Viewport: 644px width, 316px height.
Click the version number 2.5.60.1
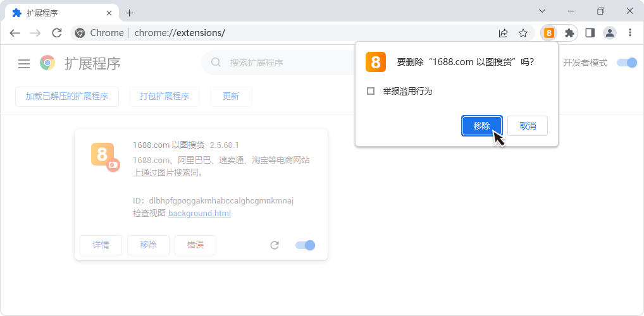pyautogui.click(x=224, y=145)
